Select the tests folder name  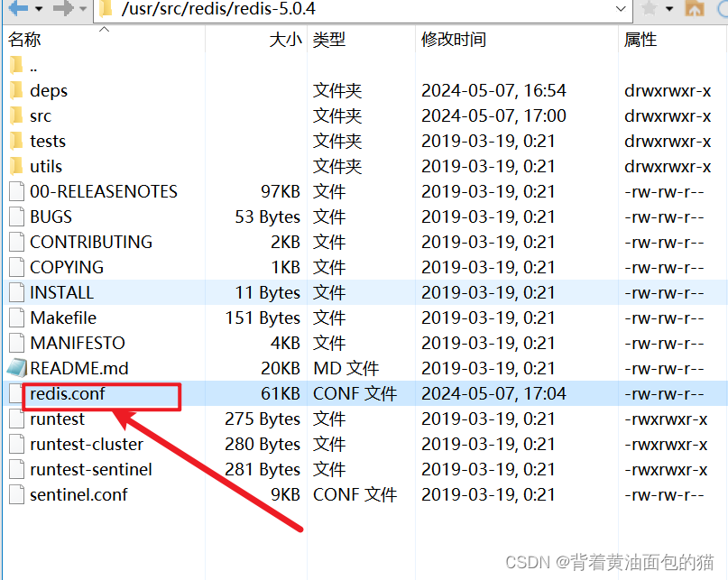click(48, 142)
